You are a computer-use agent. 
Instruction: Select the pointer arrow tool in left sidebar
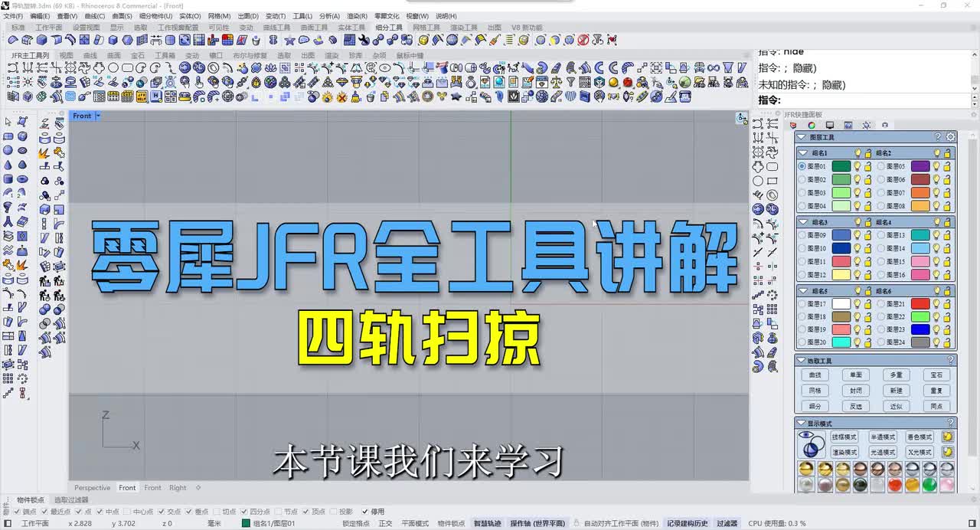point(8,123)
